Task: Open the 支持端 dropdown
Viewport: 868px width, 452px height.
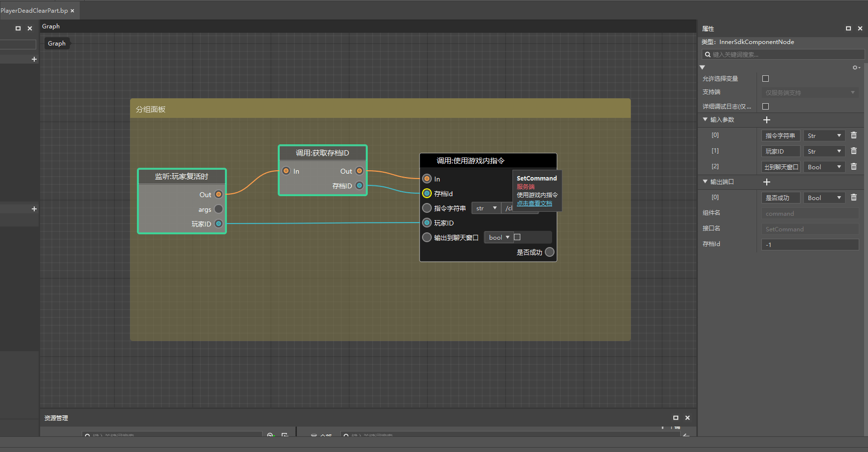Action: tap(810, 92)
